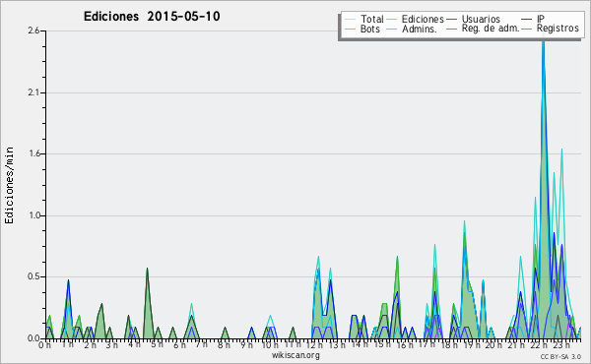This screenshot has height=364, width=591.
Task: Click the '11 h' x-axis label
Action: (x=293, y=343)
